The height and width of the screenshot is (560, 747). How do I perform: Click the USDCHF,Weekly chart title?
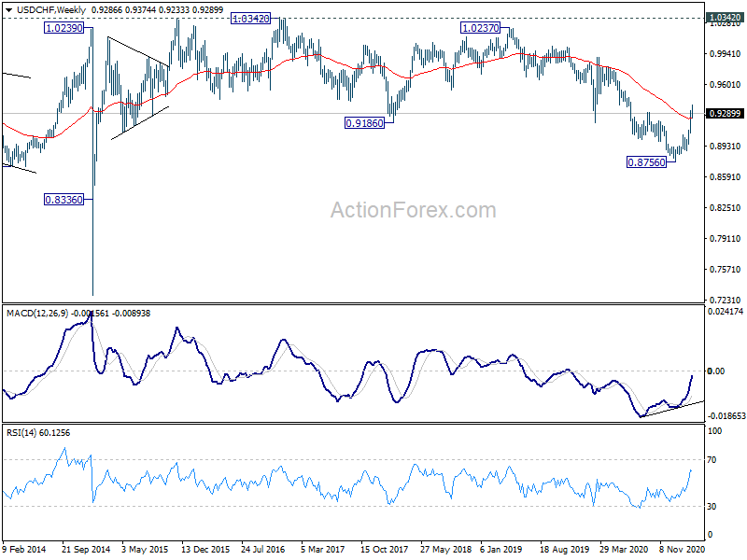51,10
